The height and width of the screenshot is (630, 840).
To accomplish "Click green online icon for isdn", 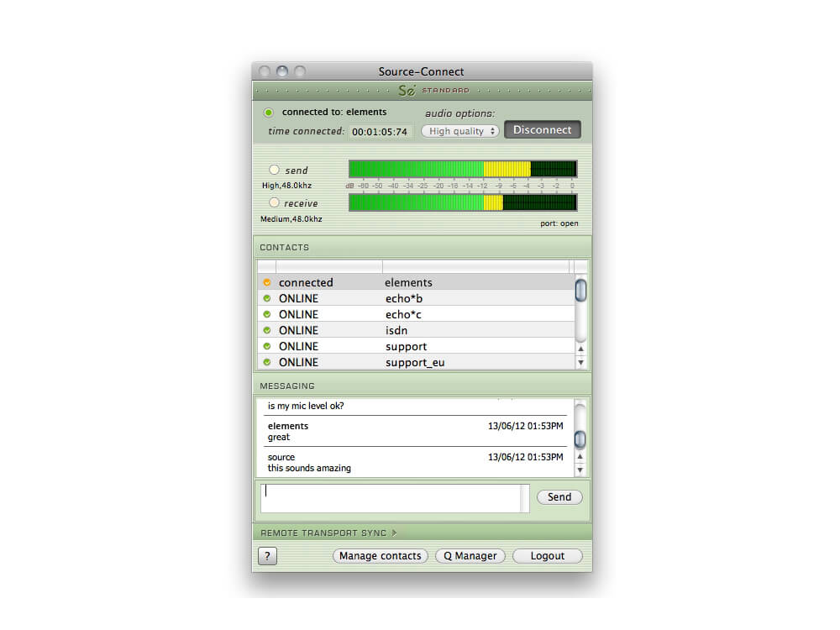I will 267,330.
